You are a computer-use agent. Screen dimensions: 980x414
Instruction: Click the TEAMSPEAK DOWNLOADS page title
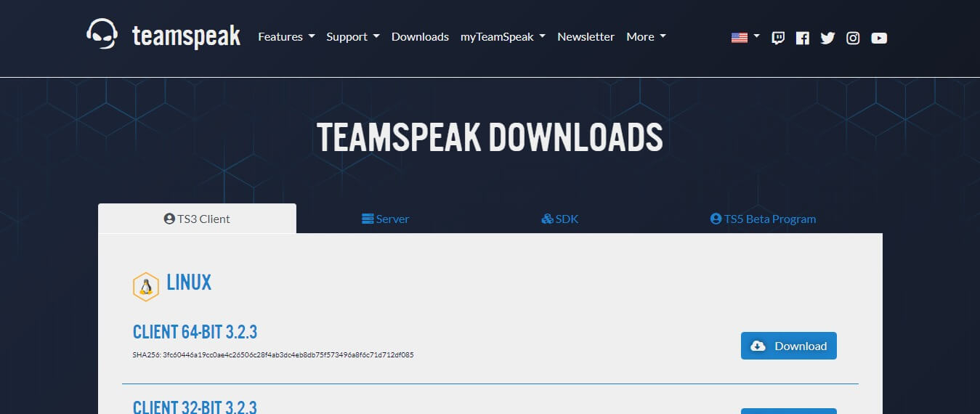[x=490, y=137]
